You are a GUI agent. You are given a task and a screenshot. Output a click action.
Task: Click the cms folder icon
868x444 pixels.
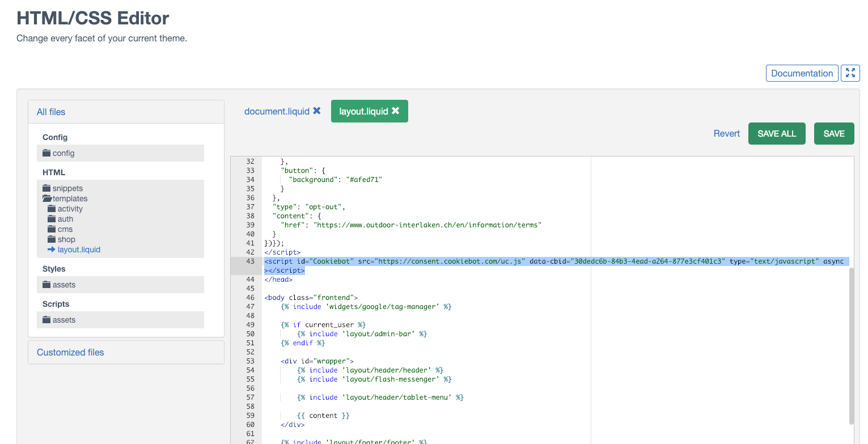coord(52,229)
